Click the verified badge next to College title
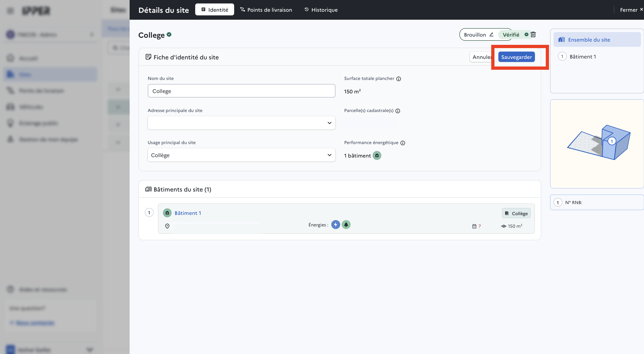 tap(169, 34)
